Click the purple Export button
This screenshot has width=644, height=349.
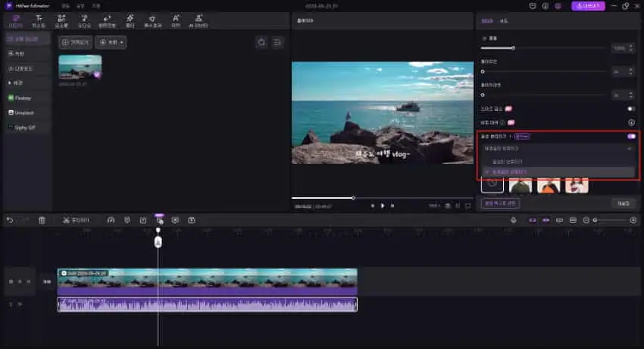588,6
